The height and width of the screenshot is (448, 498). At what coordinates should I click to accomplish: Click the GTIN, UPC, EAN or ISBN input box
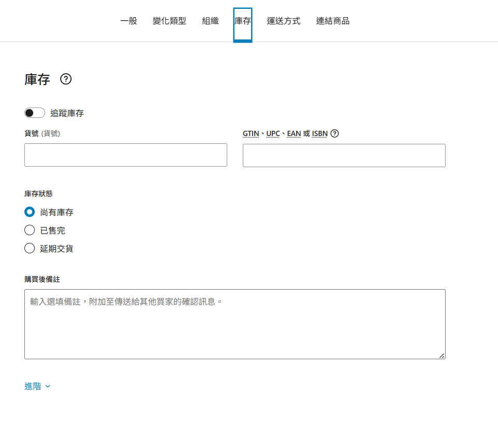tap(344, 156)
